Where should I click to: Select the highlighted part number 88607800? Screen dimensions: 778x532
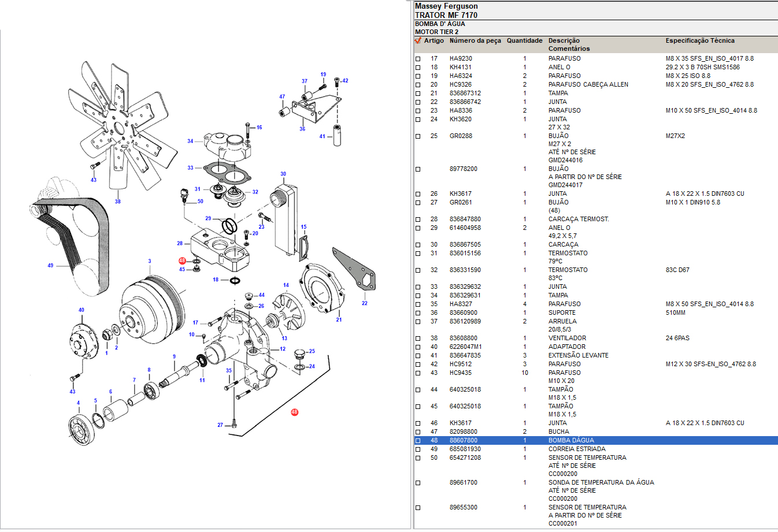click(464, 441)
